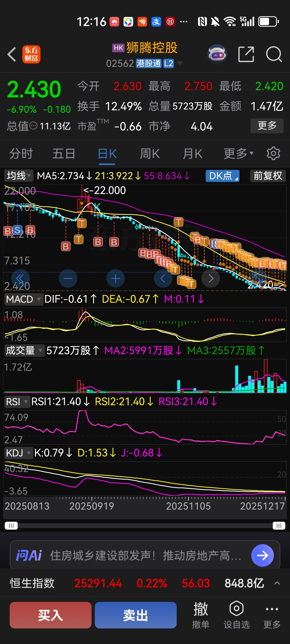Viewport: 290px width, 644px height.
Task: Tap the L2 level badge
Action: tap(169, 63)
